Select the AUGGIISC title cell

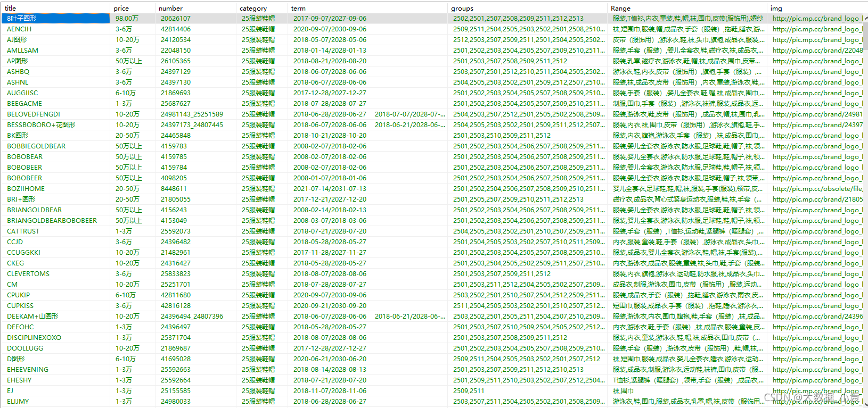[55, 93]
